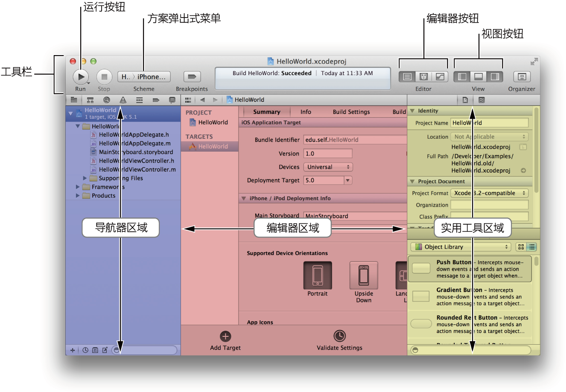Show the File inspector

[465, 100]
